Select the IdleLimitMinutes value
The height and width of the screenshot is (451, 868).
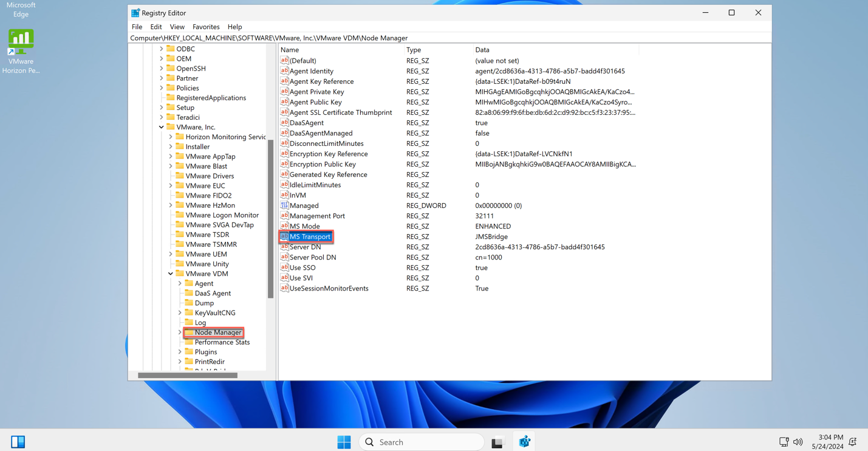[x=315, y=185]
